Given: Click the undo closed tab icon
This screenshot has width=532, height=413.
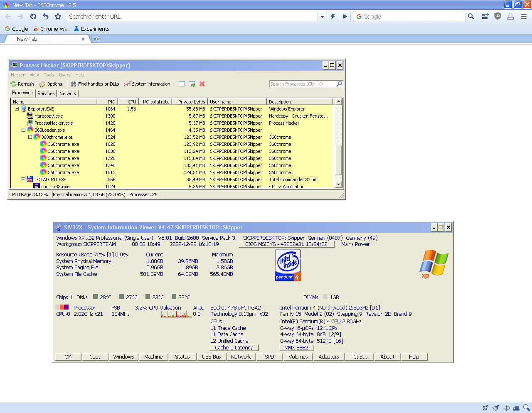Looking at the screenshot, I should [46, 17].
